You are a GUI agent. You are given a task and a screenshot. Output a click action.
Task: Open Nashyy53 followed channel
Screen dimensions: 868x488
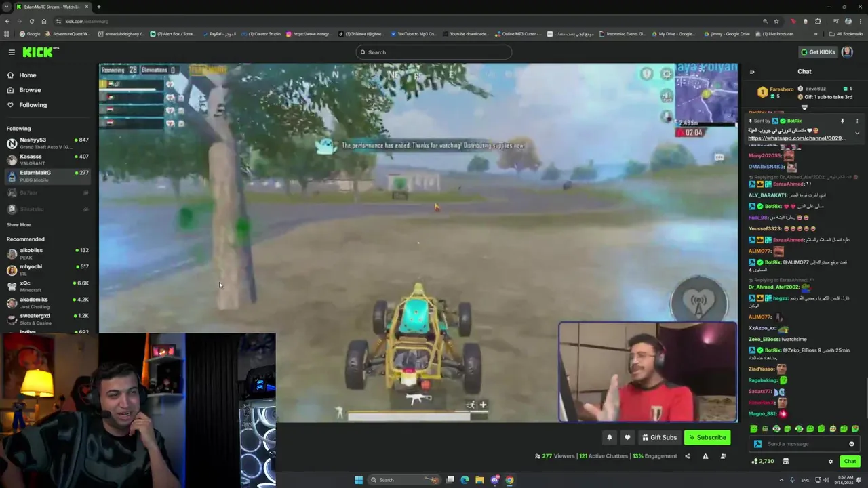(x=47, y=144)
